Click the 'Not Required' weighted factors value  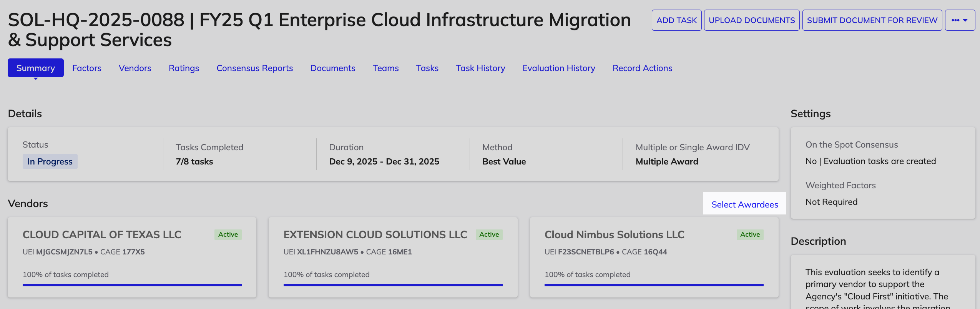point(831,202)
